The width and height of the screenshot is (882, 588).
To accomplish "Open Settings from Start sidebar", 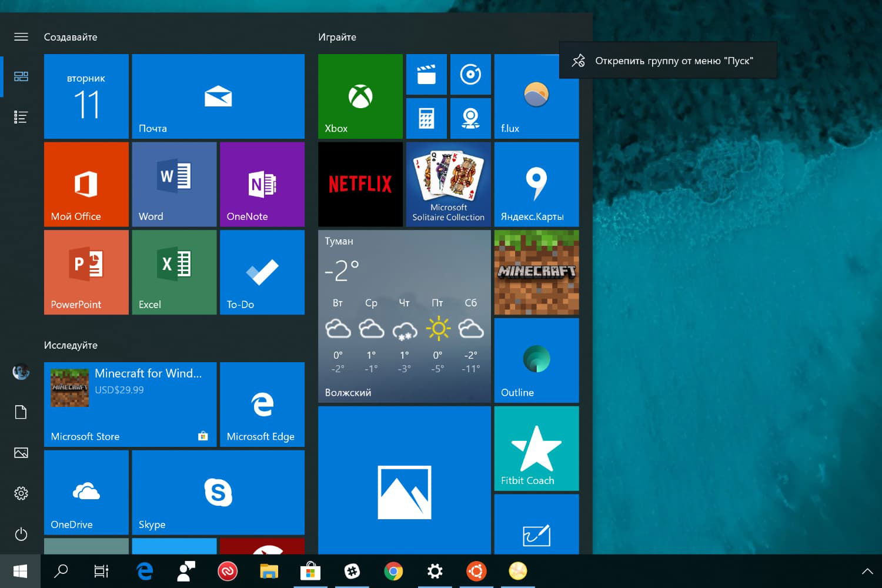I will (x=21, y=493).
